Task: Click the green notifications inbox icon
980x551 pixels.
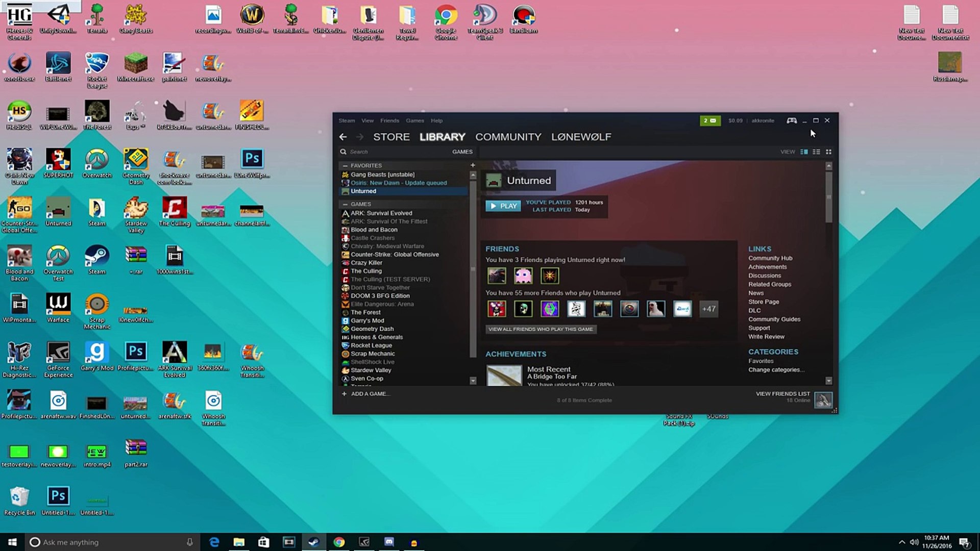Action: tap(710, 120)
